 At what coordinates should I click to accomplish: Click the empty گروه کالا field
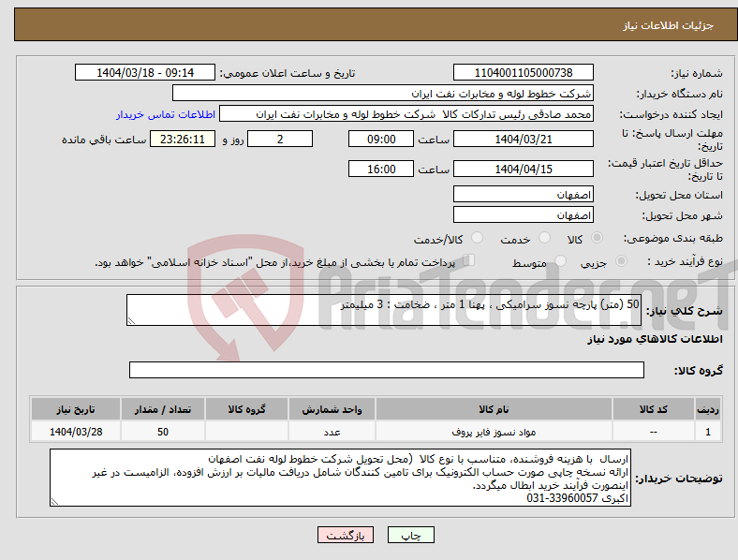pos(387,370)
